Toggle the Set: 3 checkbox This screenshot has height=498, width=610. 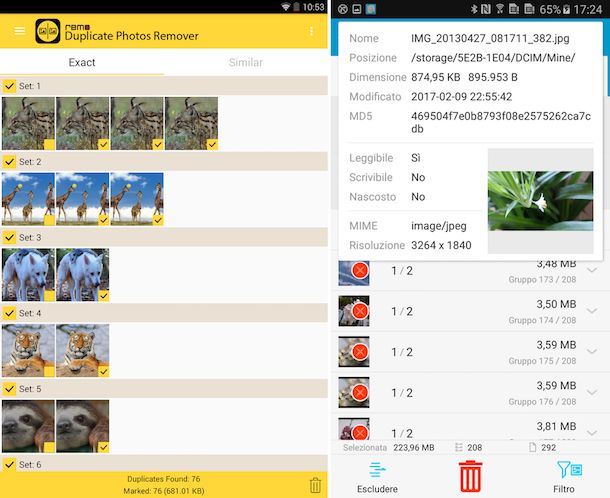[10, 237]
